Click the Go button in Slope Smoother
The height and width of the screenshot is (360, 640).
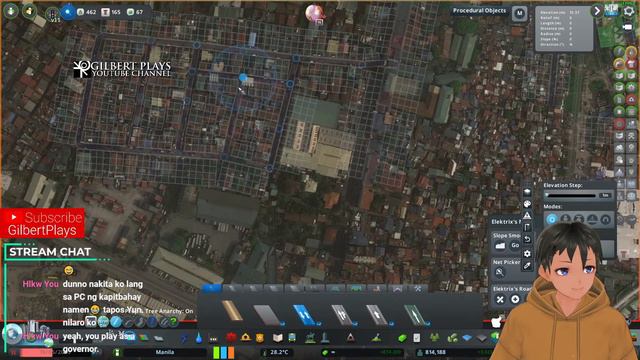515,246
